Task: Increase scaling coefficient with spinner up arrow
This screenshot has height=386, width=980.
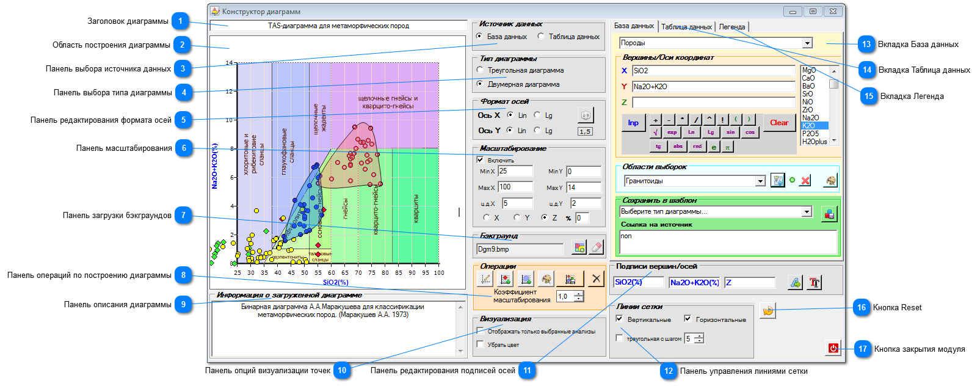Action: [579, 293]
